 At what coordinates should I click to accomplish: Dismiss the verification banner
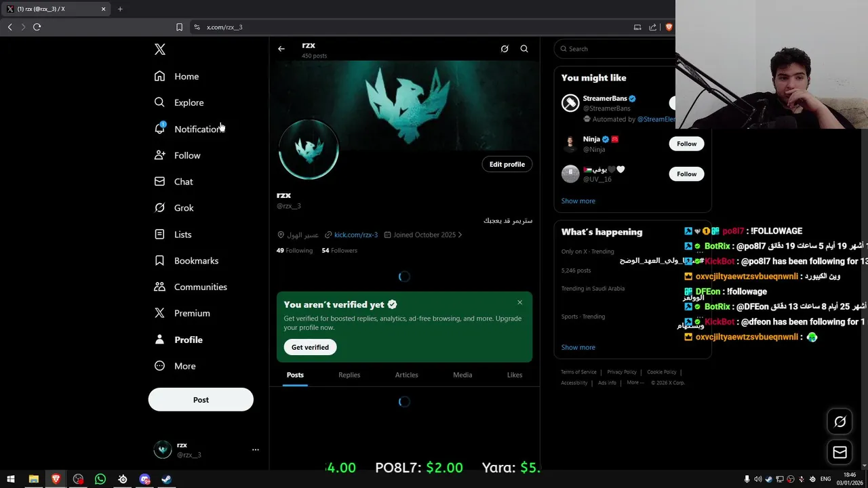[x=520, y=302]
